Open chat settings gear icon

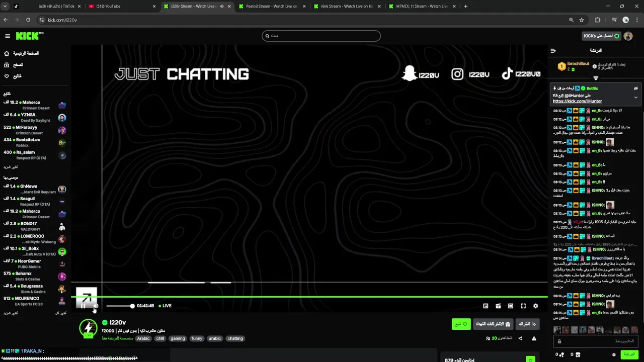coord(613,354)
